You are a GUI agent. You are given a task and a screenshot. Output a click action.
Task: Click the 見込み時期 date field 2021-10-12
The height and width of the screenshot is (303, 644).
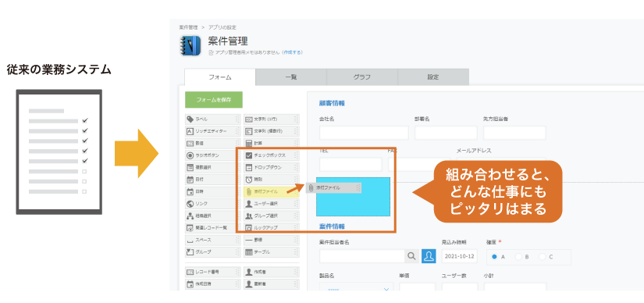(460, 256)
